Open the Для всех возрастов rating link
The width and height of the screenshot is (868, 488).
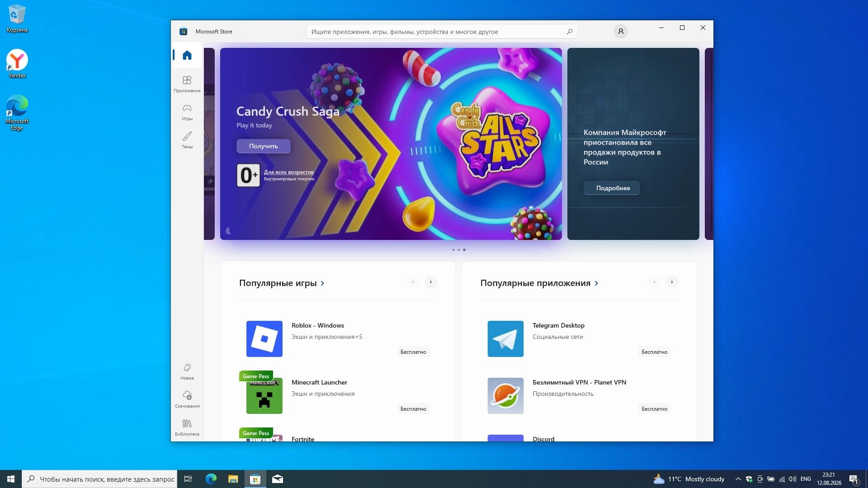[x=289, y=172]
